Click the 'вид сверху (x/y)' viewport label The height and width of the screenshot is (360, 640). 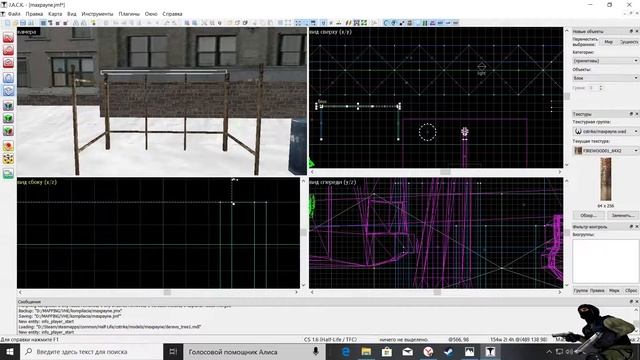(331, 32)
